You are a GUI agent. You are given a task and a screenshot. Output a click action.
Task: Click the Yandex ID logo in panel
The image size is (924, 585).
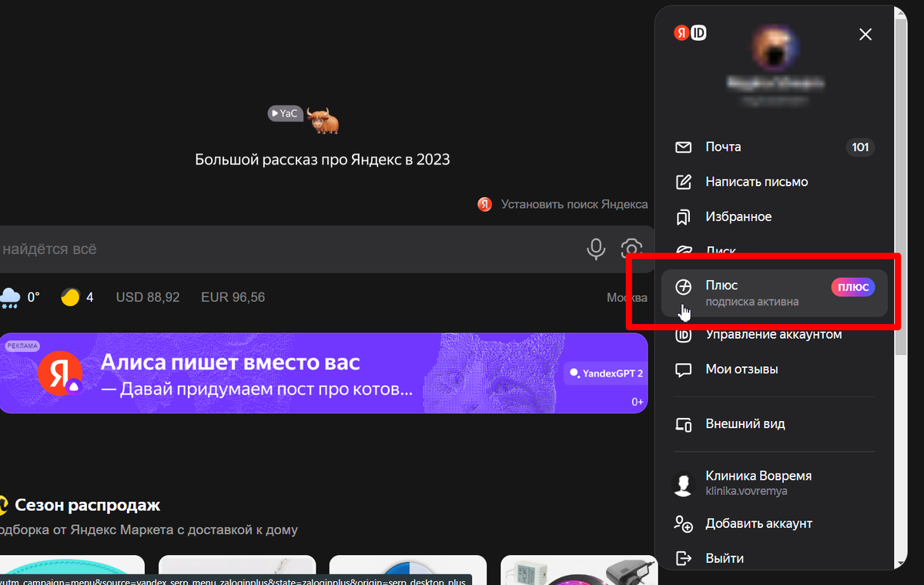[691, 33]
